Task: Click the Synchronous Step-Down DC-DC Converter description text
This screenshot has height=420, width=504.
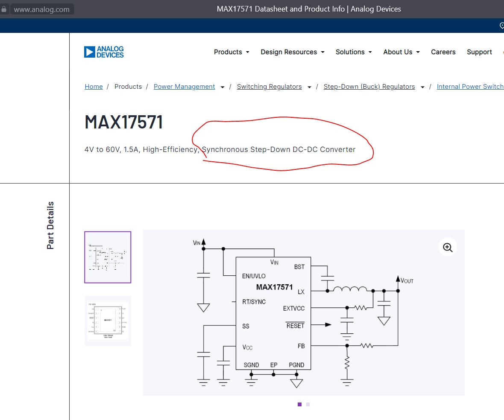Action: 278,150
